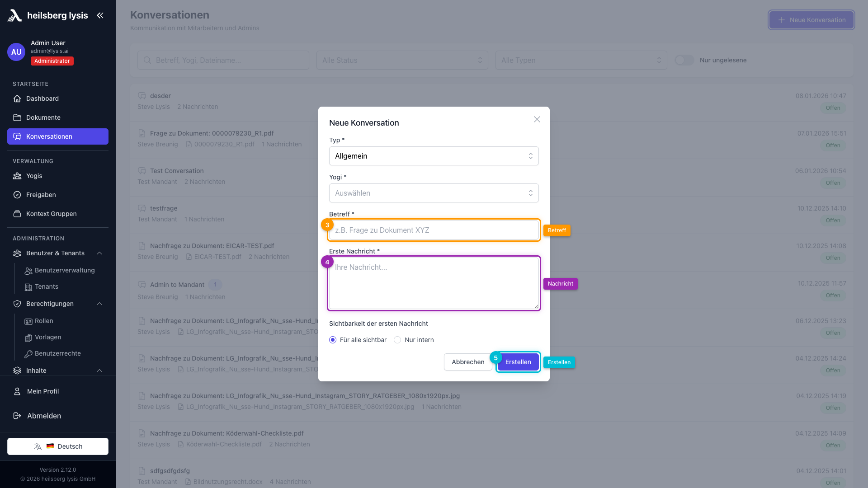Click Abbrechen button
This screenshot has height=488, width=868.
pos(468,362)
